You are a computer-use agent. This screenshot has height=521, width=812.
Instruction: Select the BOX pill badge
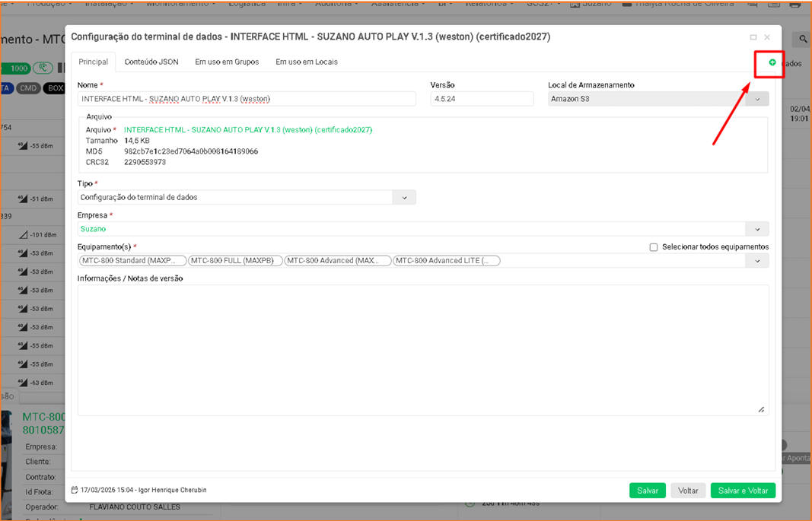54,88
